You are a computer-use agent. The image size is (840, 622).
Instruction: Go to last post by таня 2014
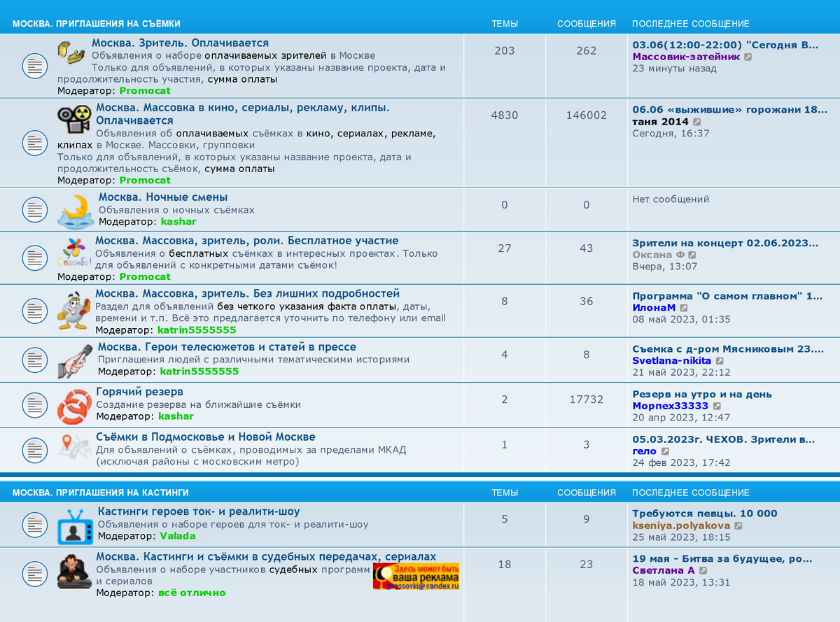(x=696, y=122)
